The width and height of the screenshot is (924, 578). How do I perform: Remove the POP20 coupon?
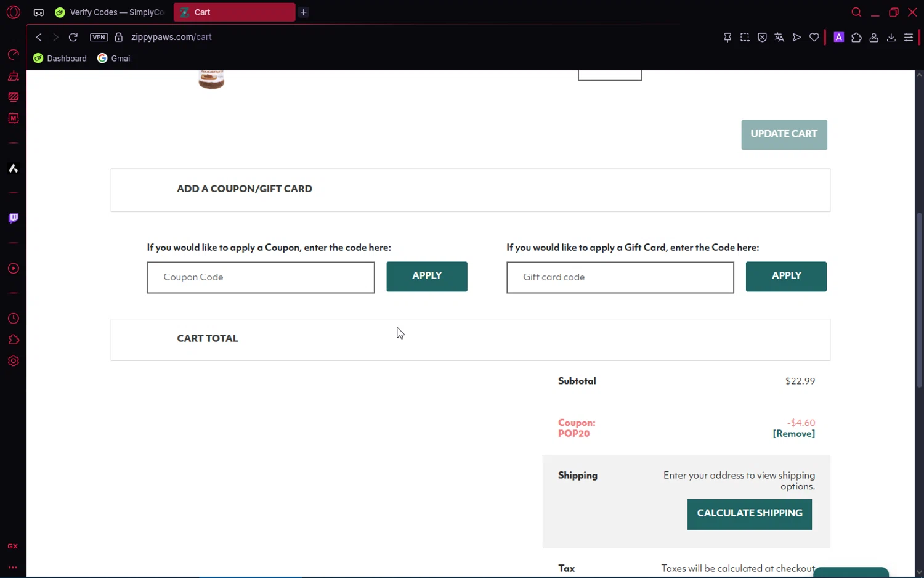[794, 434]
